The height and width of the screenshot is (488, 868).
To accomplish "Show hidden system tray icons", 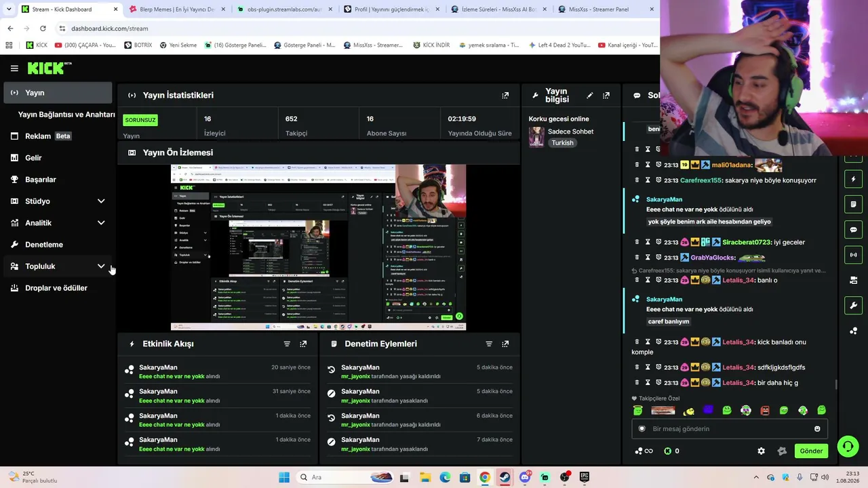I will click(x=757, y=477).
